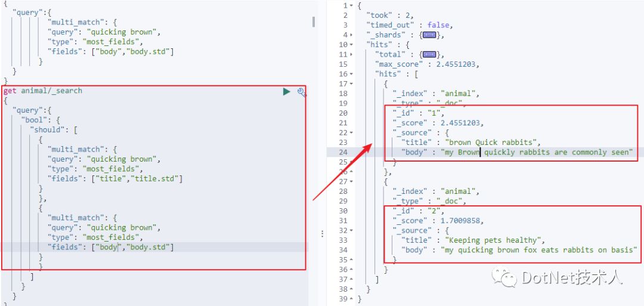The image size is (644, 306).
Task: Click the "_index" : "animal" text on line 28
Action: pyautogui.click(x=435, y=191)
